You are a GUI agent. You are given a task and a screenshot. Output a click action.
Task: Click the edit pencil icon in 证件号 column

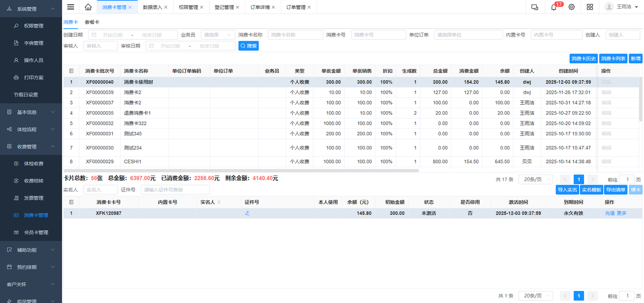click(x=247, y=213)
